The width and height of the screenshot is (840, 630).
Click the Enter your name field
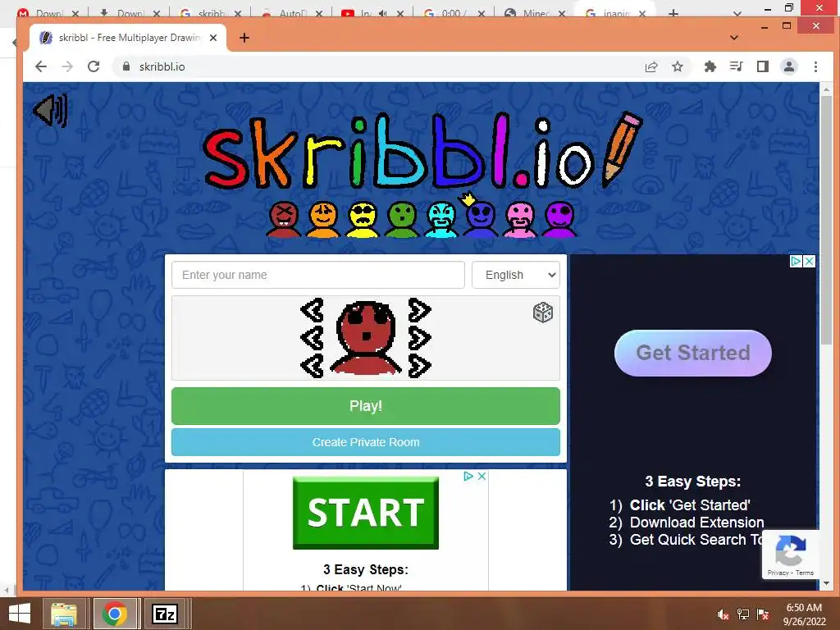coord(318,275)
